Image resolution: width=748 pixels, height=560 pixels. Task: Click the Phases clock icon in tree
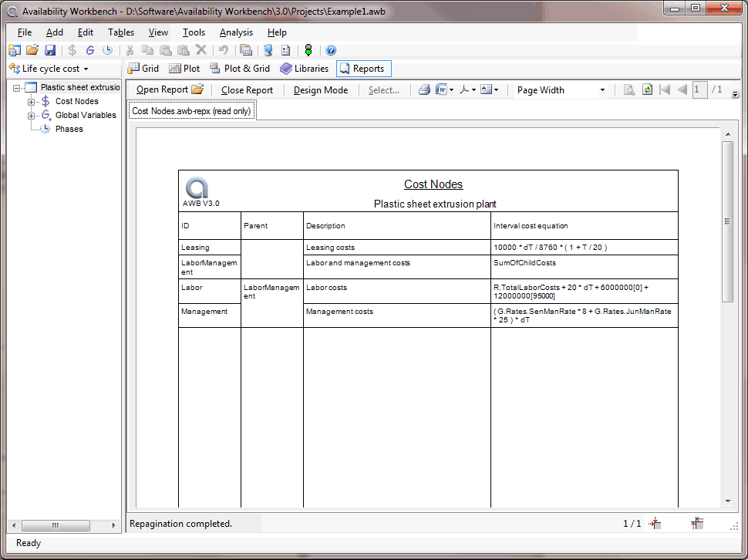point(45,129)
